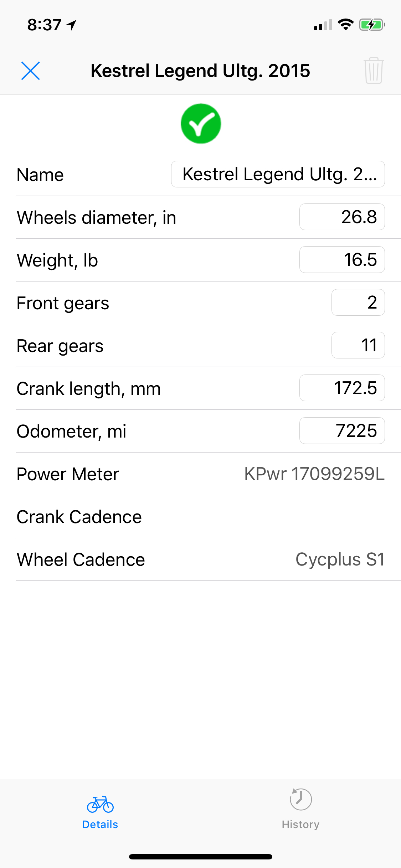Tap the Front gears number field
The image size is (401, 868).
point(358,303)
